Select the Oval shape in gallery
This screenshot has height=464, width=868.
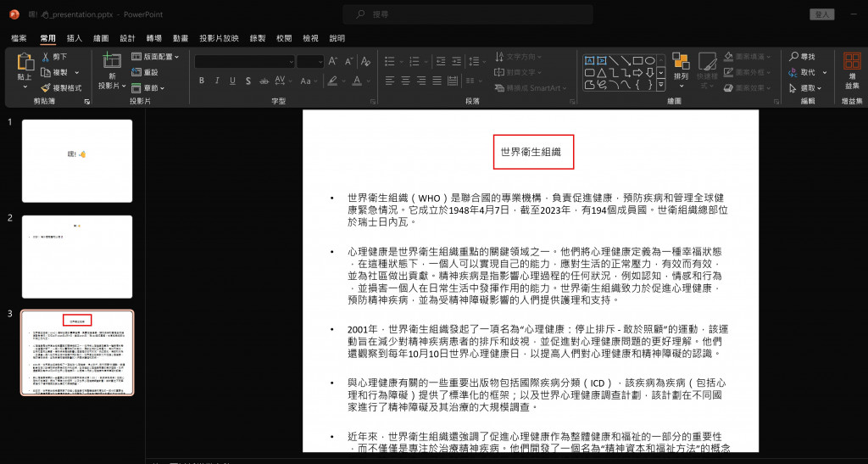tap(650, 61)
